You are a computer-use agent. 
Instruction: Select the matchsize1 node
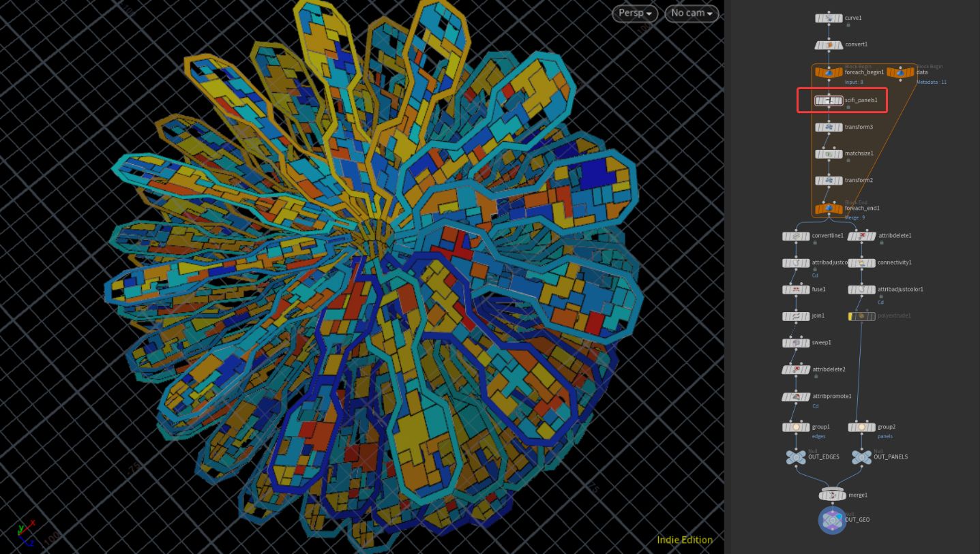829,154
